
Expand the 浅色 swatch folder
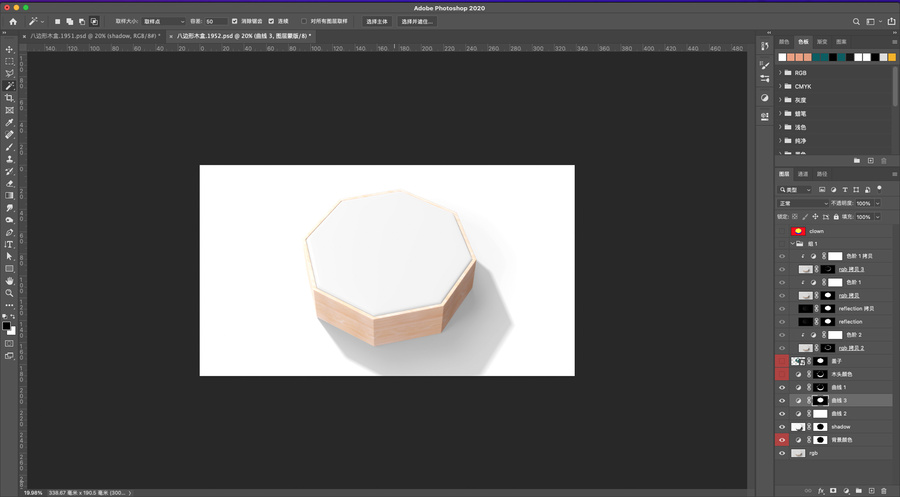click(780, 127)
